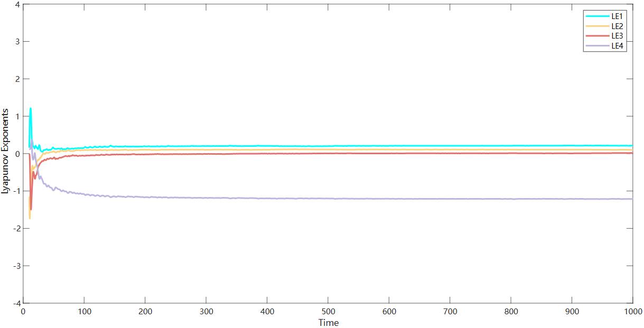Click x-axis tick label 1000
The height and width of the screenshot is (328, 644).
(x=632, y=312)
